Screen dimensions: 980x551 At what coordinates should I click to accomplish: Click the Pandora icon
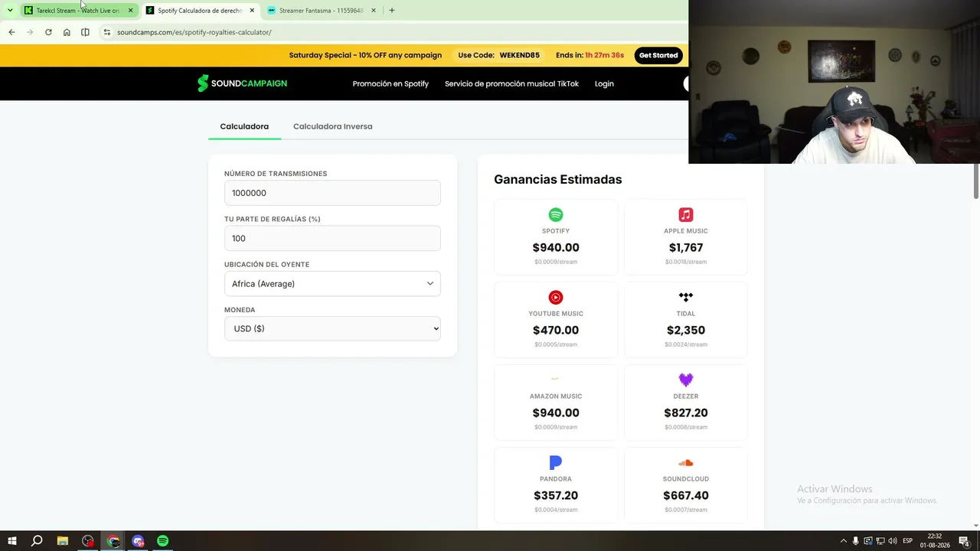point(556,462)
